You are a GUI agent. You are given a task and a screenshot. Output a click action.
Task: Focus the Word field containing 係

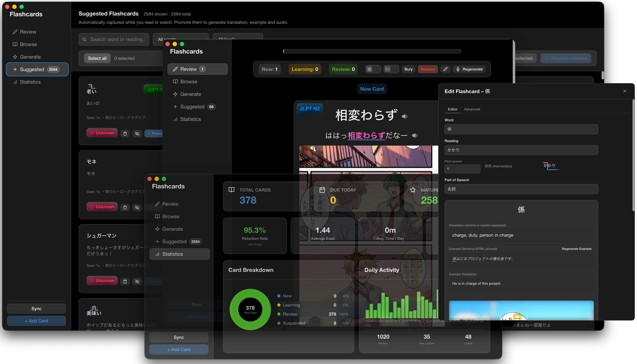[521, 129]
